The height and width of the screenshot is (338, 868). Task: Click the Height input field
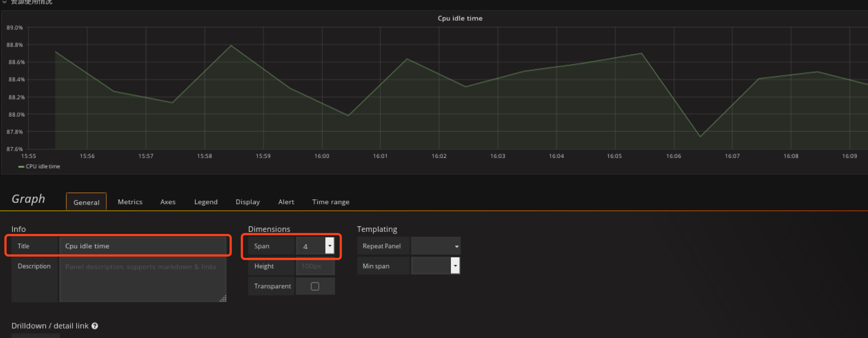coord(315,266)
